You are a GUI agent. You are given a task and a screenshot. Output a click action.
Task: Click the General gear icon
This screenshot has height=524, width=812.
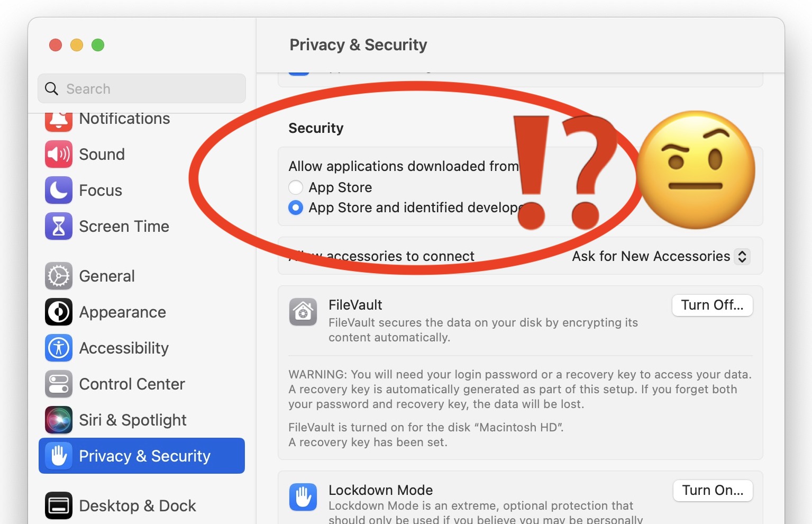[59, 276]
